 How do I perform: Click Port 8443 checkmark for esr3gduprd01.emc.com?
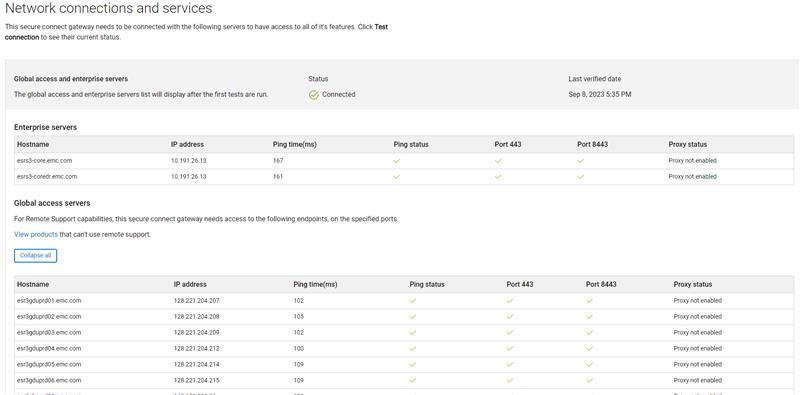pos(589,301)
